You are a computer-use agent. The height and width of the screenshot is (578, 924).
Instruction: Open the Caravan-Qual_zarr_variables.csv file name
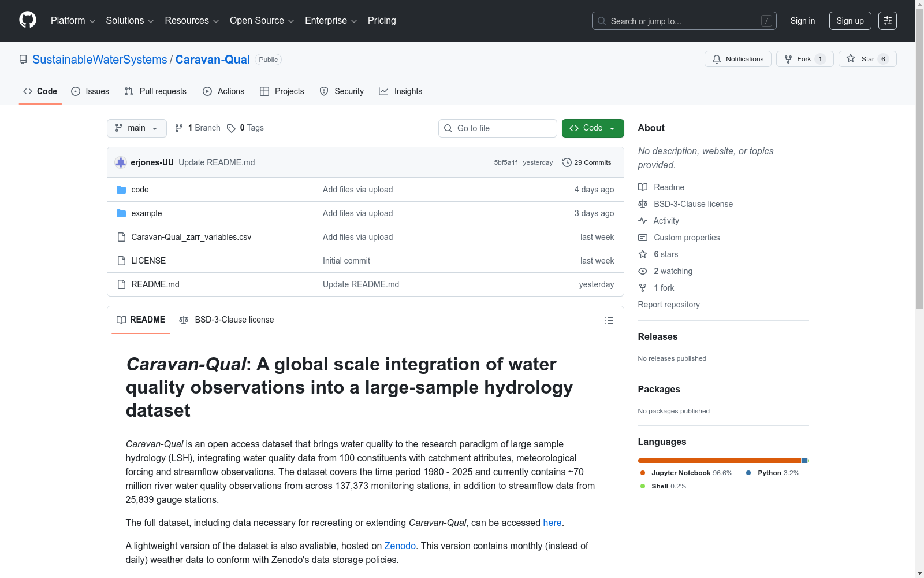tap(191, 237)
